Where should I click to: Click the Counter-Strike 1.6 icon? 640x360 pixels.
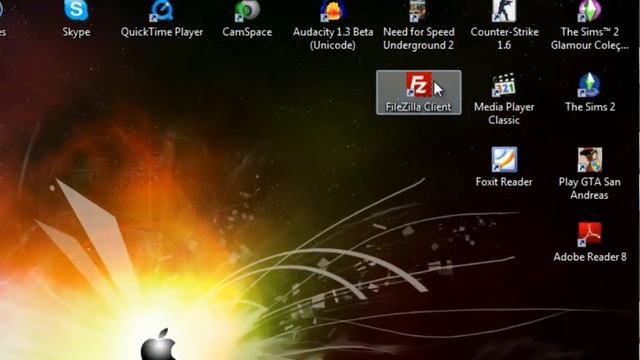pos(504,11)
